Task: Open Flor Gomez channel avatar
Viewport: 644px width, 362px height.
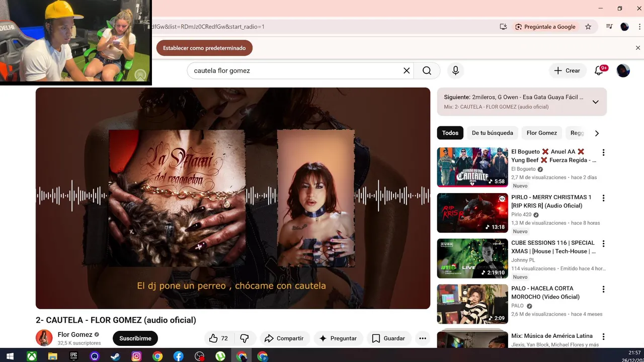Action: coord(44,338)
